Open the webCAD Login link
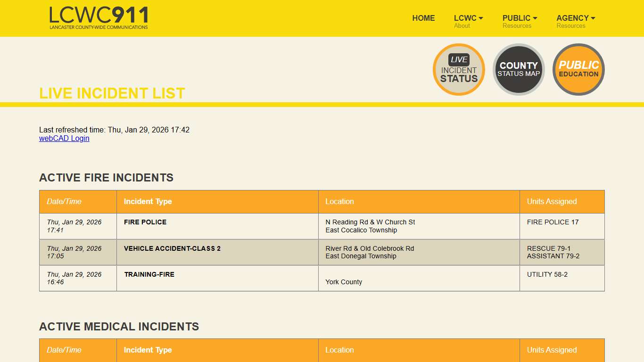The width and height of the screenshot is (644, 362). tap(64, 138)
